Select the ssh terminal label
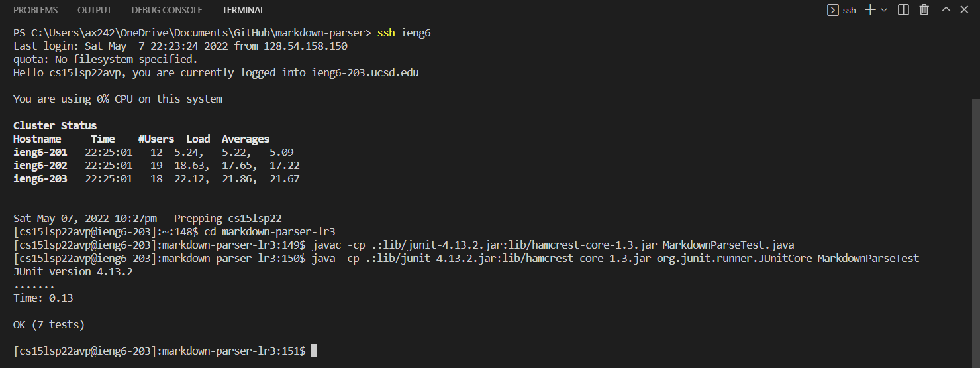The height and width of the screenshot is (368, 980). [x=849, y=10]
